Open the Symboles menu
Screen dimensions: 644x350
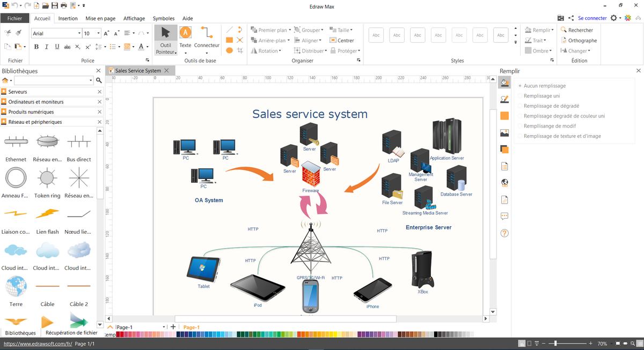coord(163,18)
